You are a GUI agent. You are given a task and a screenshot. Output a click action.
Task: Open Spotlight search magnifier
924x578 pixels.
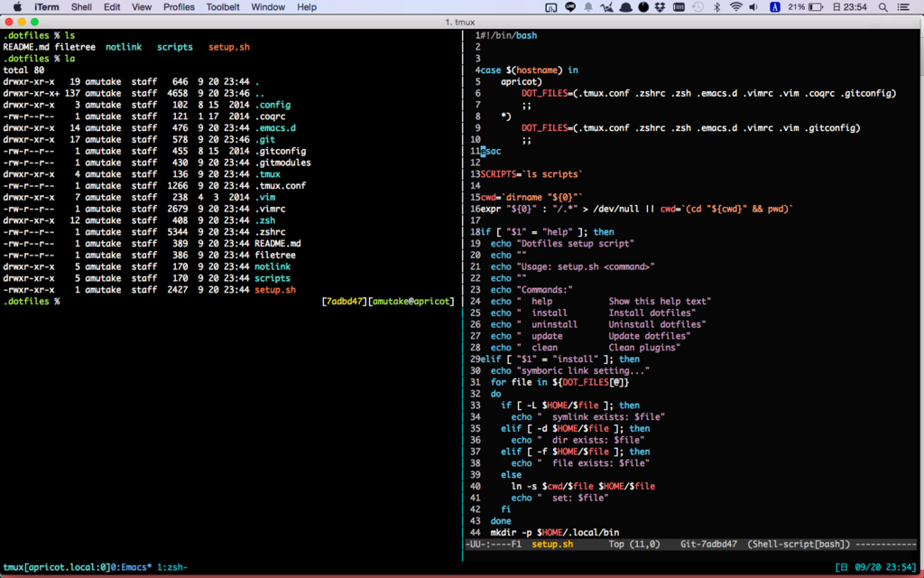click(882, 7)
